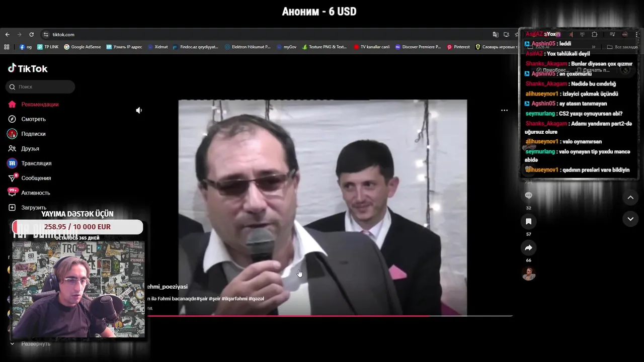644x362 pixels.
Task: Click chat user alihuseynov1 "izləyici çəkmək üçündü"
Action: (x=572, y=94)
